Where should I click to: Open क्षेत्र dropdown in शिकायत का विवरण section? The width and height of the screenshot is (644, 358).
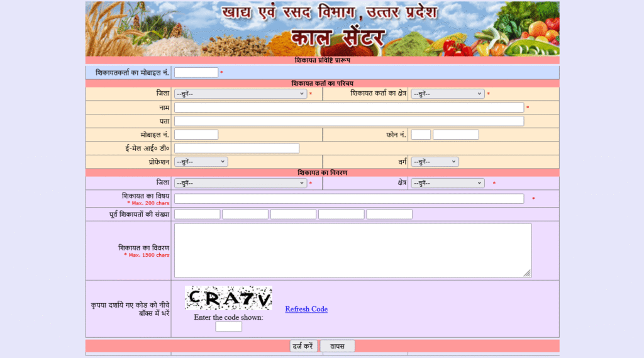[x=447, y=183]
